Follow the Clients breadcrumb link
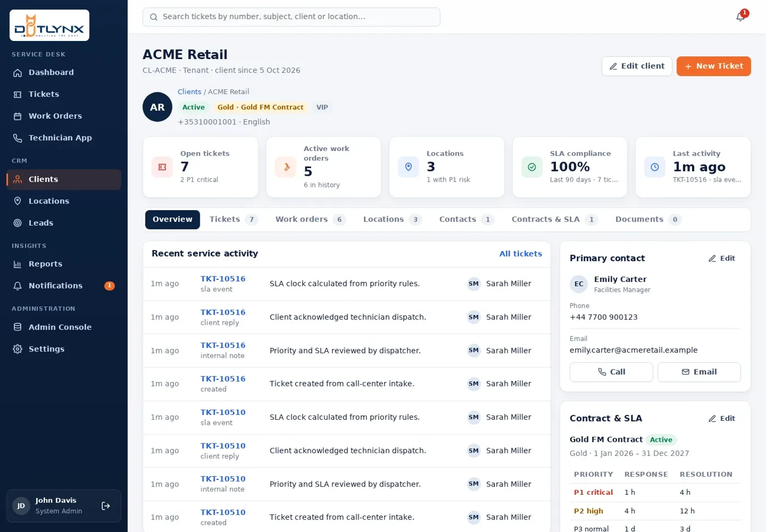 pos(189,92)
